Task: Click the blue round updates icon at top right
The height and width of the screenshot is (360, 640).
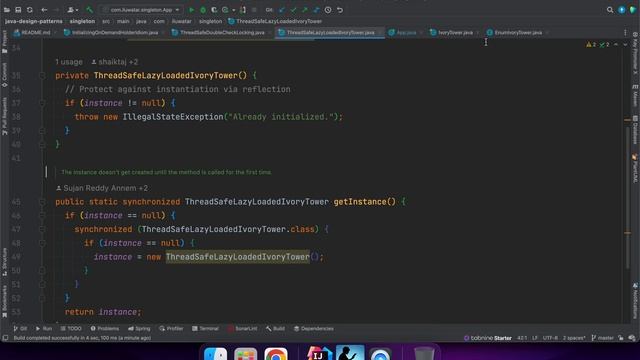Action: click(x=622, y=10)
